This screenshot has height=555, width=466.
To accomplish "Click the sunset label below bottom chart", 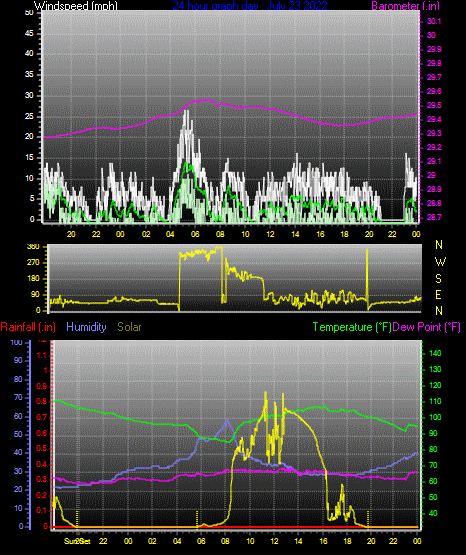I will click(x=77, y=541).
